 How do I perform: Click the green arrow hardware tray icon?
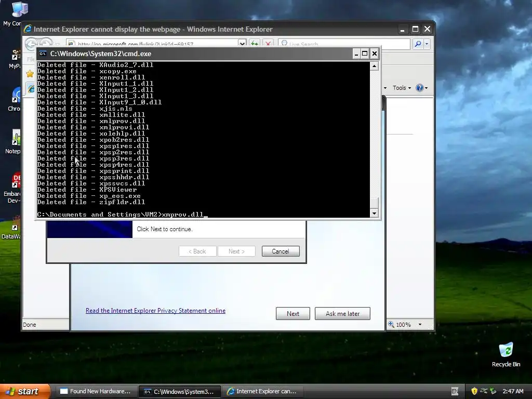pyautogui.click(x=493, y=391)
